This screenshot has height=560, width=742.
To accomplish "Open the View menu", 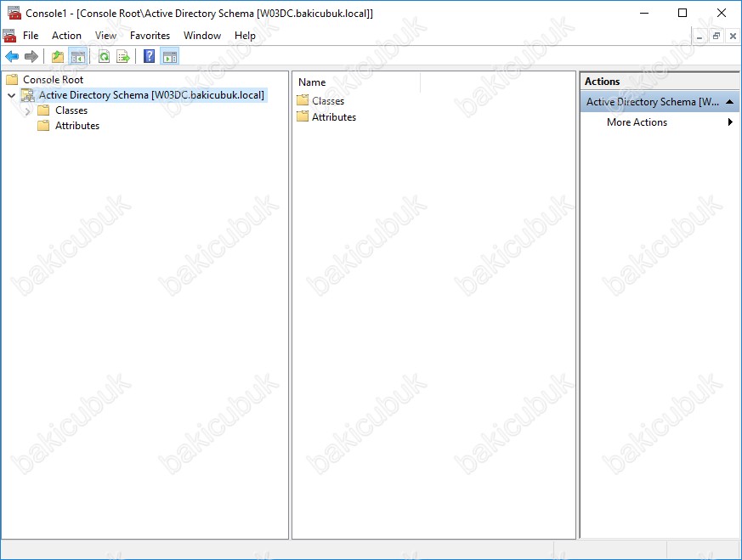I will coord(105,36).
